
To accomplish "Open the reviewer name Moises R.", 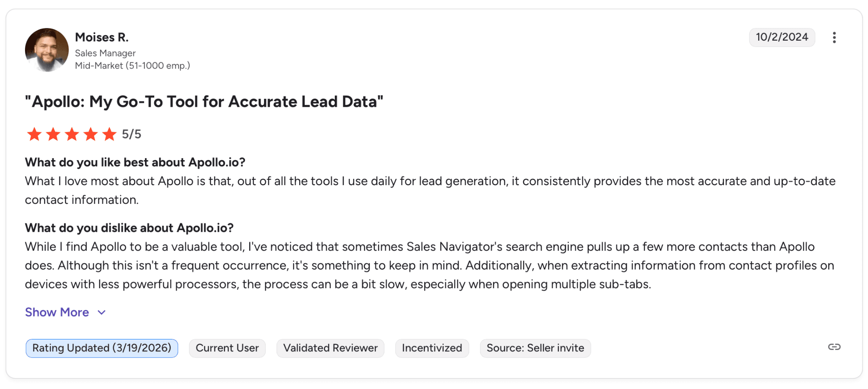I will pos(102,37).
